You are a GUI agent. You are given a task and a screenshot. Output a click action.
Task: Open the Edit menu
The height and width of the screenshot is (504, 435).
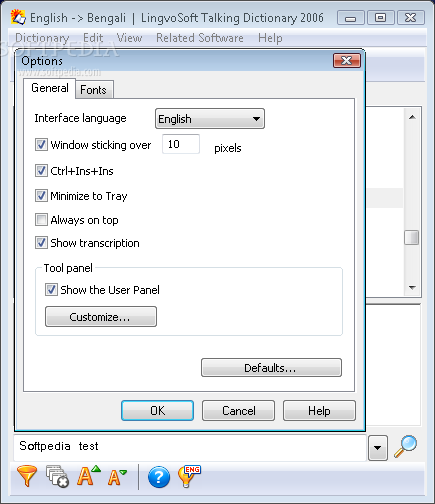[x=93, y=38]
